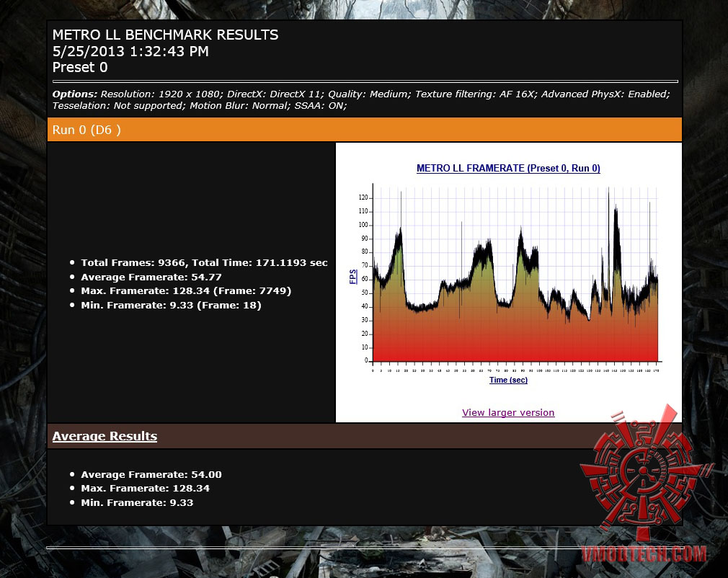Viewport: 728px width, 578px height.
Task: Click the Options resolution settings line
Action: [361, 94]
